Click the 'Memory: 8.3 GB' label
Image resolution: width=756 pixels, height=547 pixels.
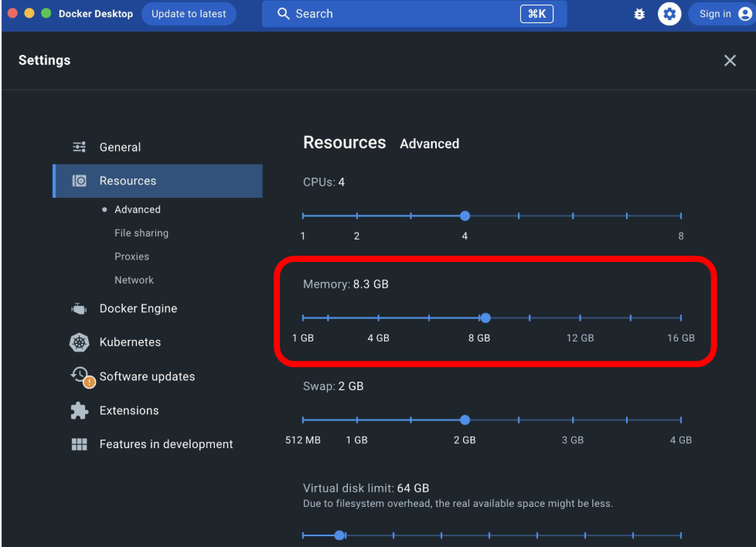click(x=346, y=284)
